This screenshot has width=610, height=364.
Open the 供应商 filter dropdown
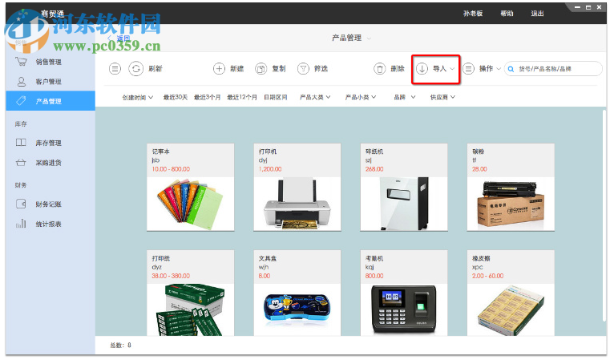click(442, 97)
